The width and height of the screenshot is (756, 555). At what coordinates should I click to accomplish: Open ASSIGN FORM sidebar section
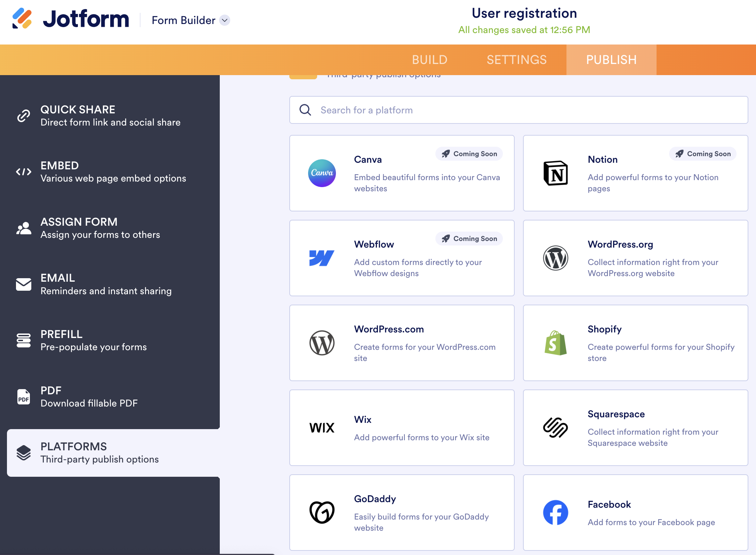coord(110,228)
